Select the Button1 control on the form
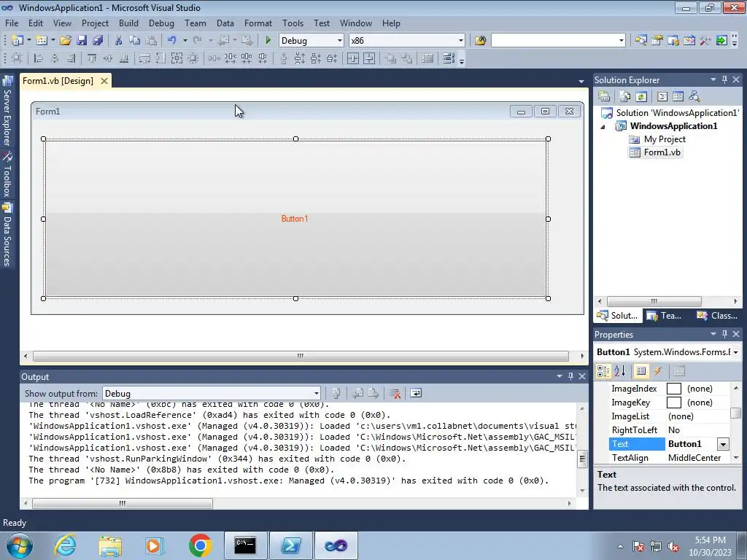 point(295,219)
